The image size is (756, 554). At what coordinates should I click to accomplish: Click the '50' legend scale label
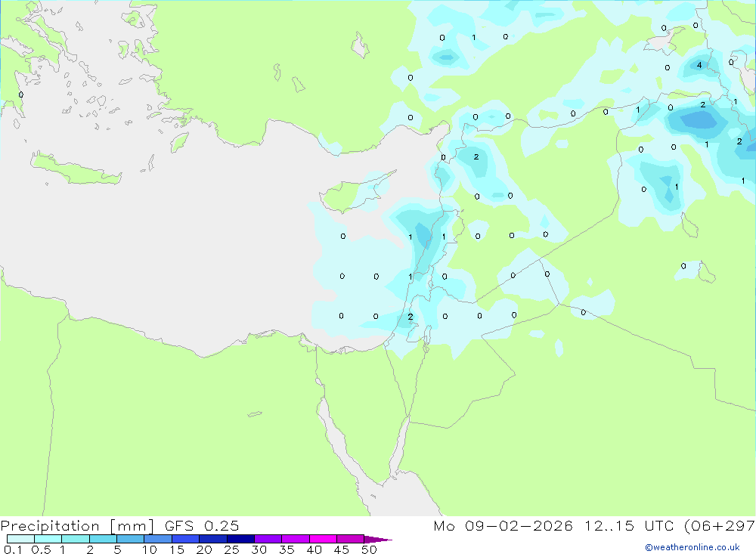[x=369, y=549]
